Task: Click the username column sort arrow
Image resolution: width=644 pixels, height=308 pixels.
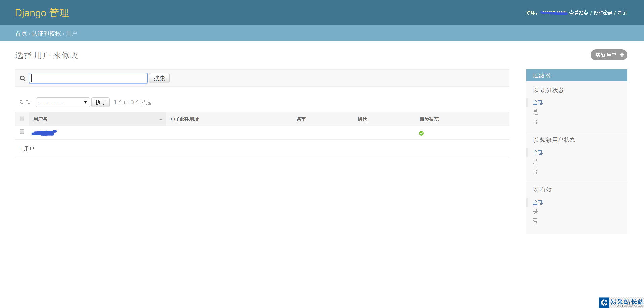Action: 161,119
